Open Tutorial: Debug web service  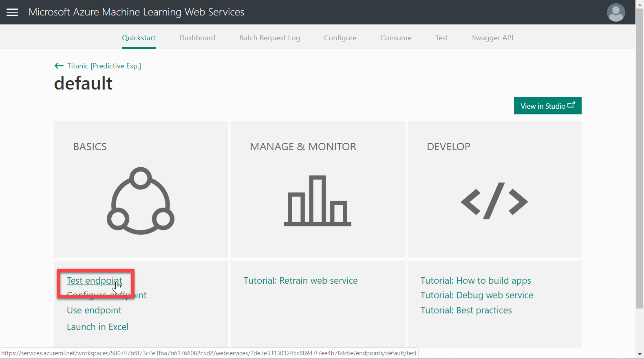pos(477,295)
